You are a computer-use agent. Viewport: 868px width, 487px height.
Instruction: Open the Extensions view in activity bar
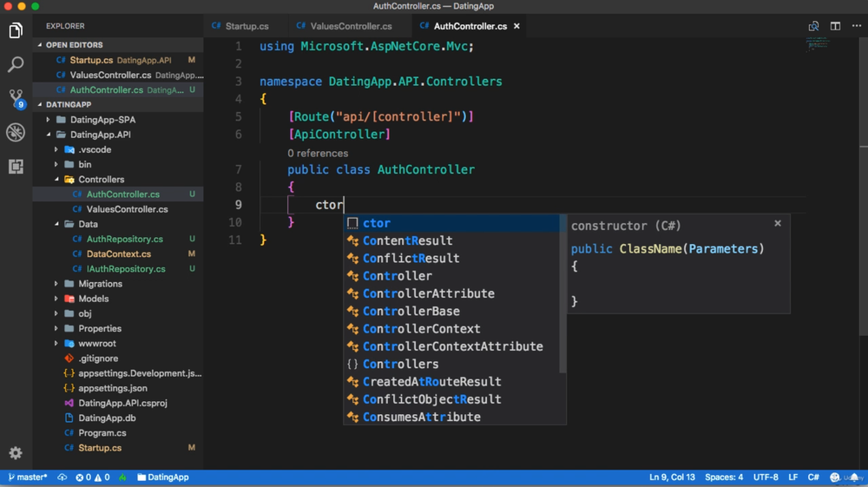click(16, 166)
